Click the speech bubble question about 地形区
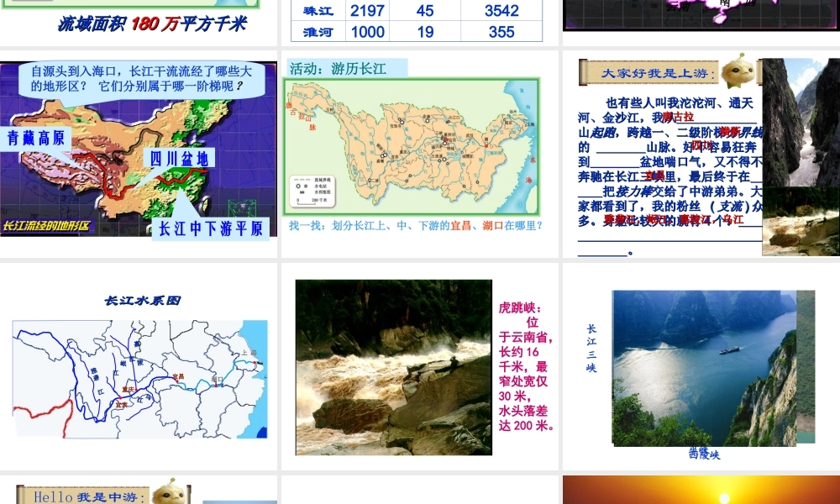Viewport: 840px width, 504px height. pyautogui.click(x=141, y=79)
